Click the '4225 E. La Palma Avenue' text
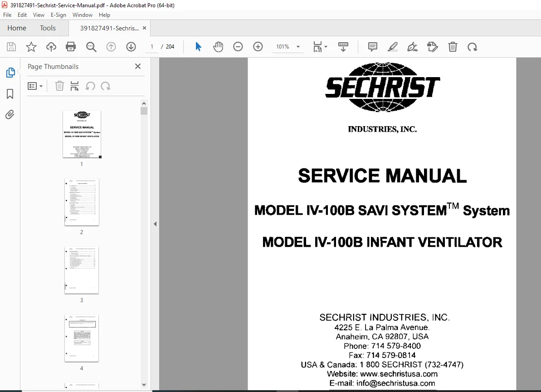Screen dimensions: 541x392 382,327
